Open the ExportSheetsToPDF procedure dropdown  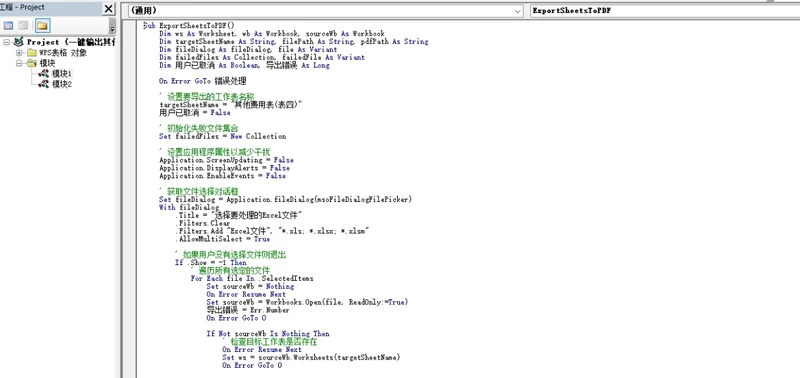tap(665, 11)
